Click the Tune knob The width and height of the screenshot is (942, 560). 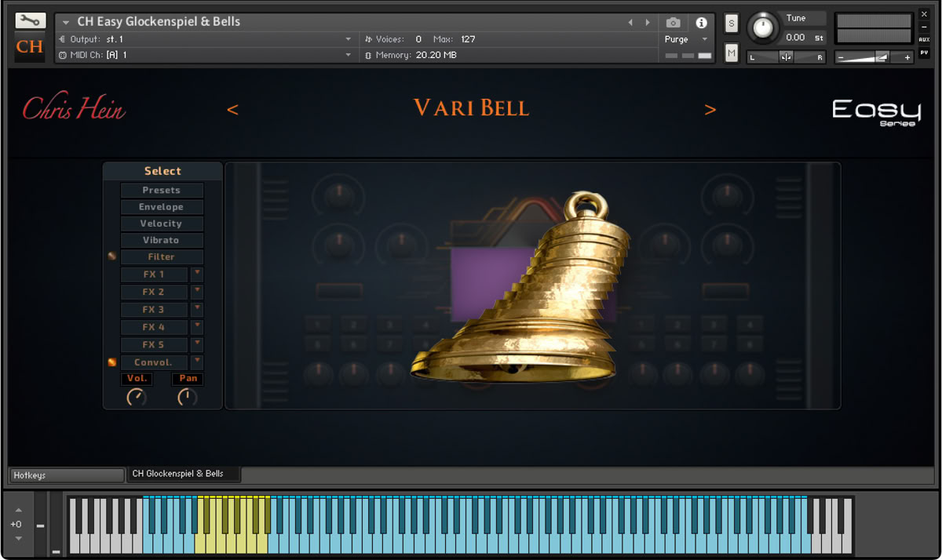coord(762,29)
